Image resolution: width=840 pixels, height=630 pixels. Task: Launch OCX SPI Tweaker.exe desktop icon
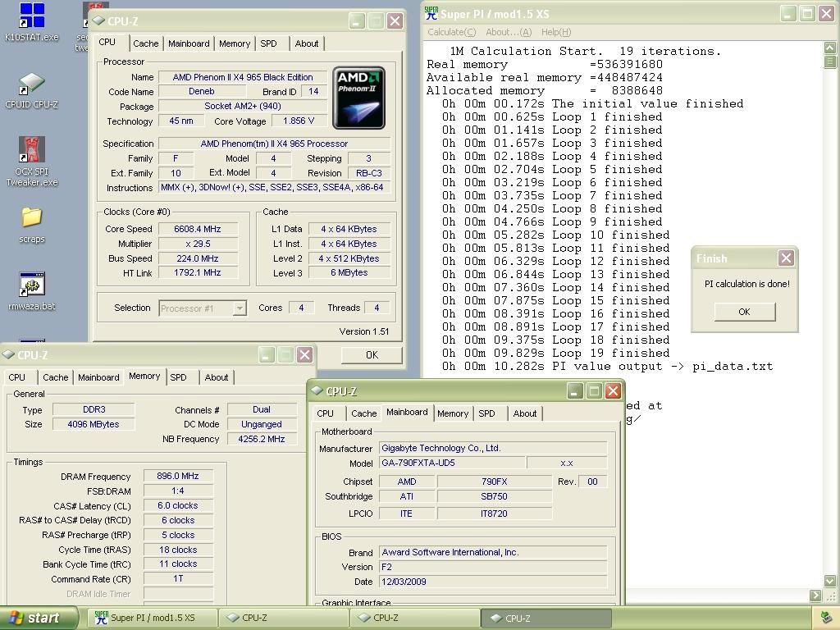(32, 161)
